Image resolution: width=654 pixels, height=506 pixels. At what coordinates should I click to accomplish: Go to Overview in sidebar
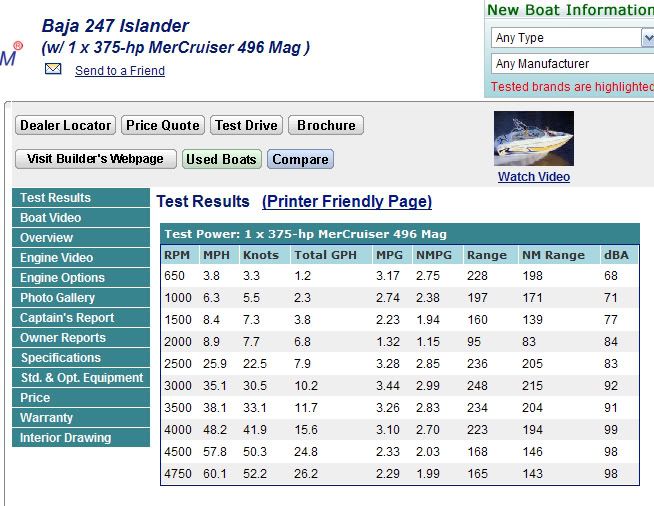81,238
